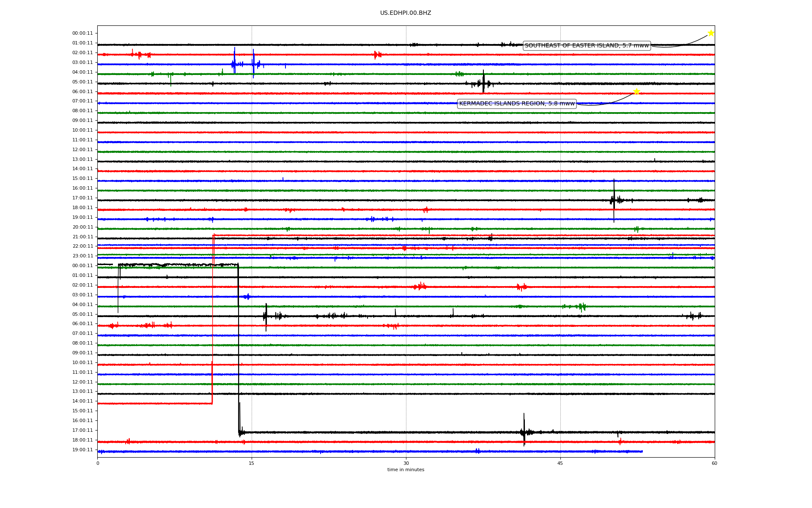Click the 15:00:11 label beside empty trace row
The height and width of the screenshot is (508, 812).
[82, 411]
